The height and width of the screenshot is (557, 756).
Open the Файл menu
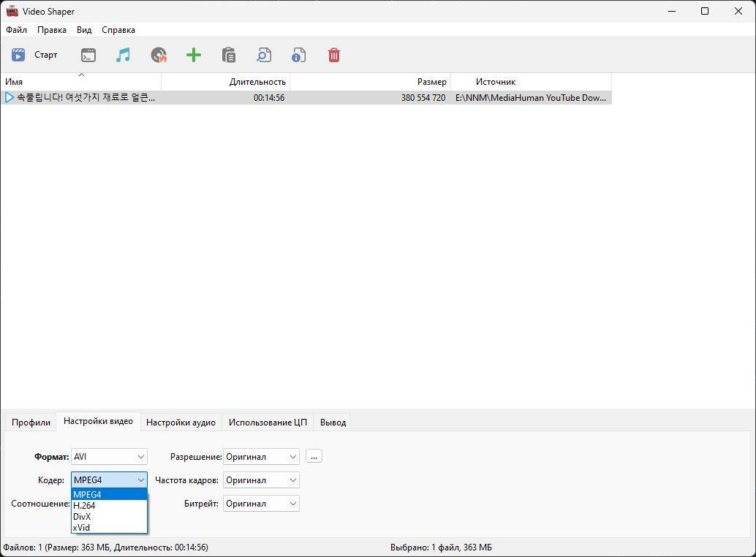16,30
